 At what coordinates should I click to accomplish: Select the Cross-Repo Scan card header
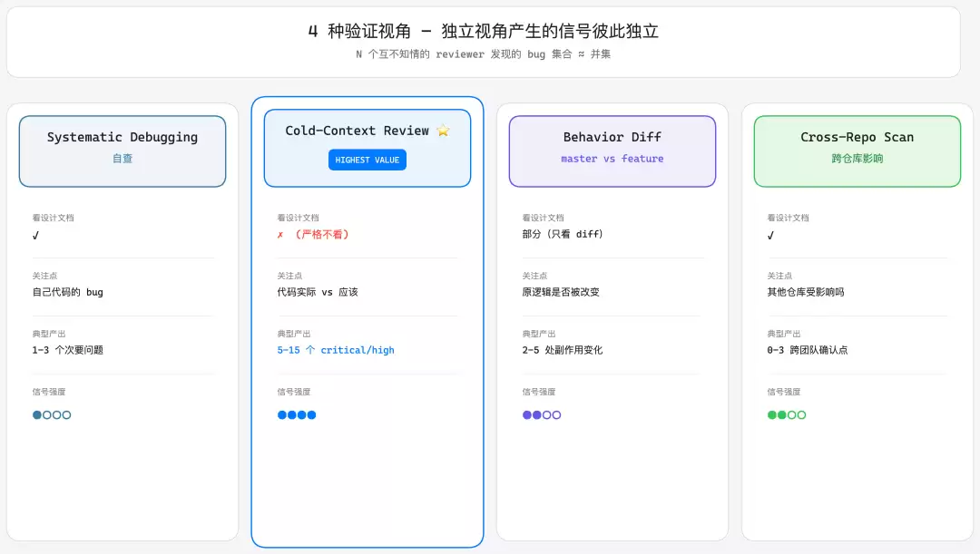(857, 151)
